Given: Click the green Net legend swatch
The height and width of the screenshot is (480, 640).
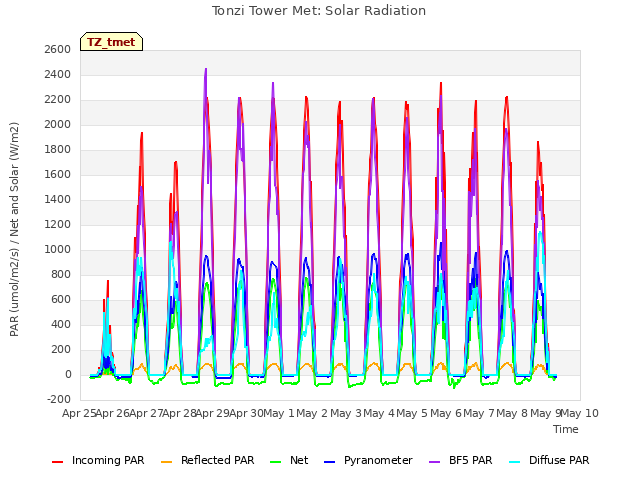Looking at the screenshot, I should point(276,461).
